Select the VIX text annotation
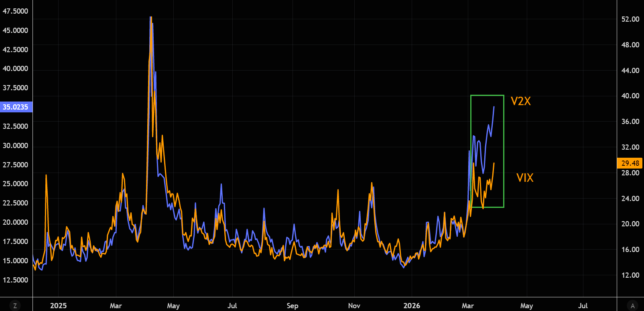The image size is (644, 311). click(x=524, y=178)
